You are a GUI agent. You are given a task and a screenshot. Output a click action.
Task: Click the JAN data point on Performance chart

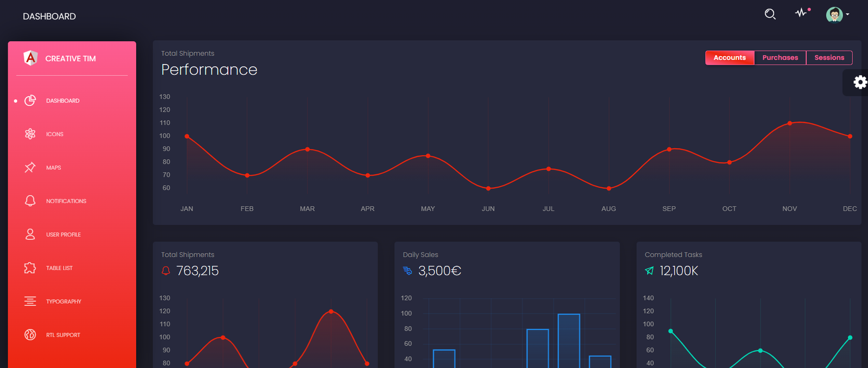187,136
